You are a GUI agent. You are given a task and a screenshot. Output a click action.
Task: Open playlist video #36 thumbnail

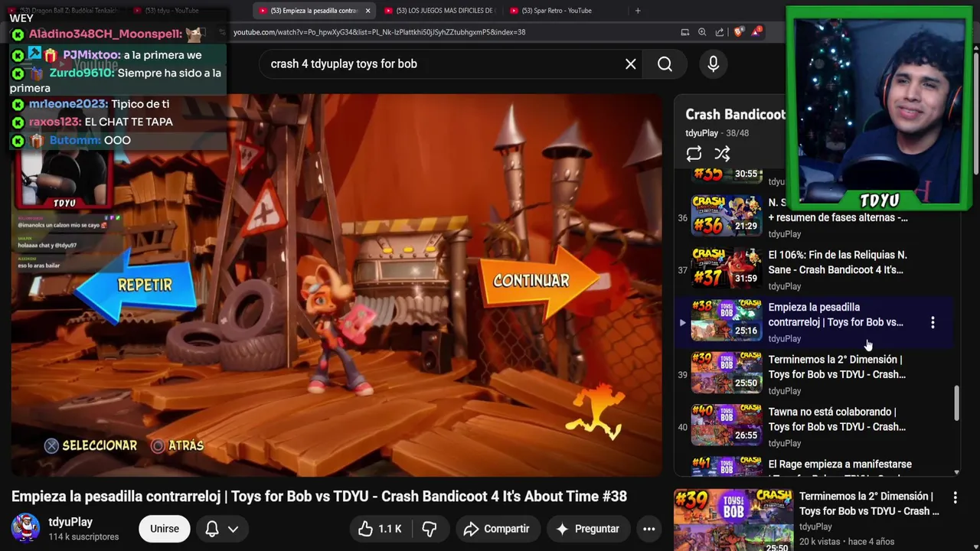(726, 215)
